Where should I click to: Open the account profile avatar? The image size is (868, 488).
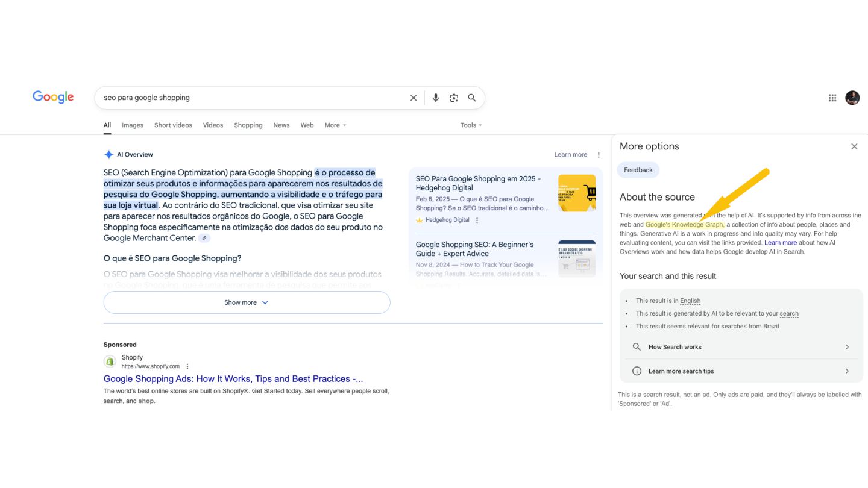coord(852,98)
